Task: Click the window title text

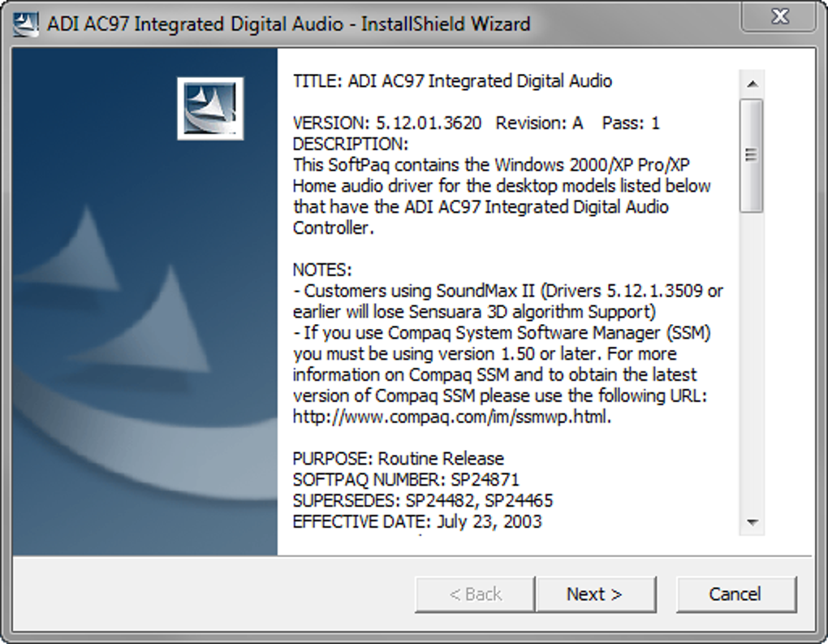Action: (x=288, y=24)
